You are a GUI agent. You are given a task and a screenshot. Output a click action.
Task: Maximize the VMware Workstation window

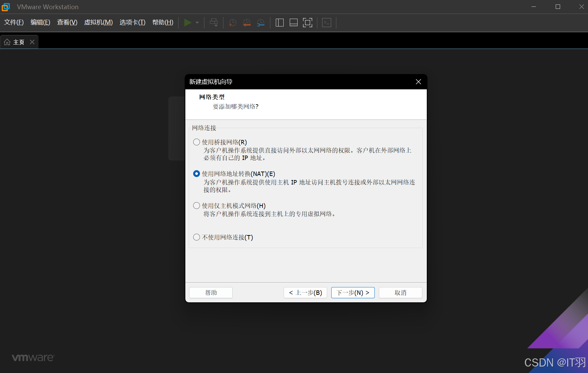(x=558, y=7)
